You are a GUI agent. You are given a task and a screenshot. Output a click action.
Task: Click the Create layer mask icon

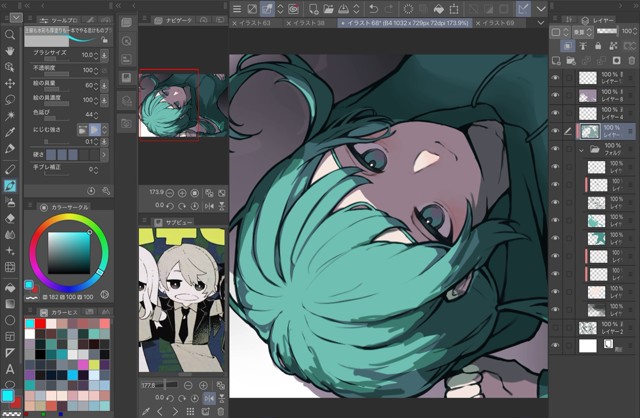pos(617,61)
